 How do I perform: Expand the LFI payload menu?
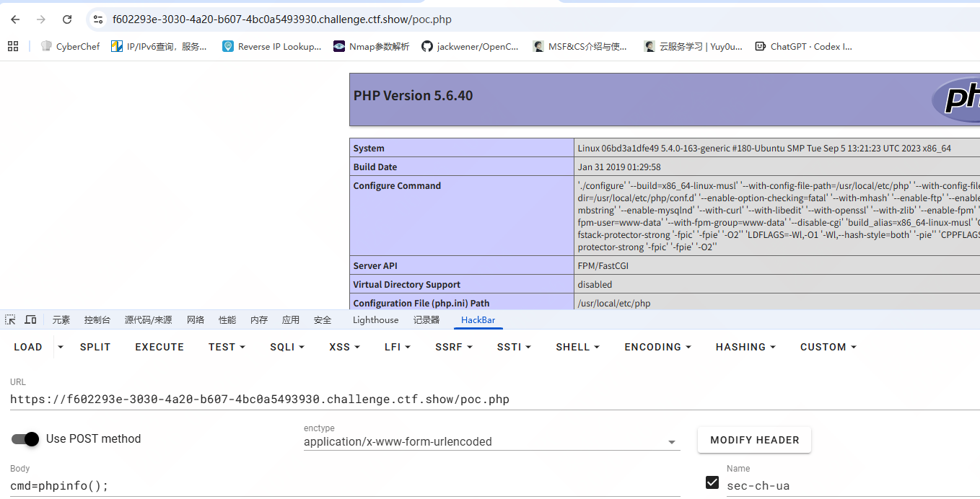[x=398, y=347]
